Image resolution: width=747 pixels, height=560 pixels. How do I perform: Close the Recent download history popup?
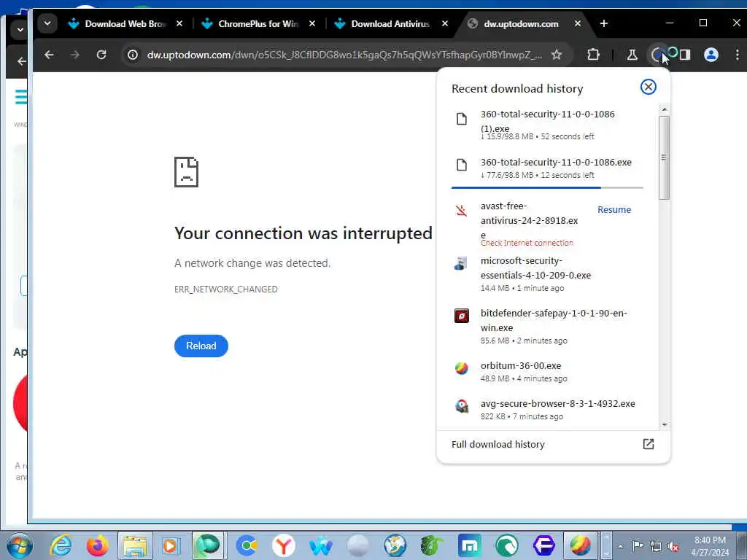click(x=648, y=87)
